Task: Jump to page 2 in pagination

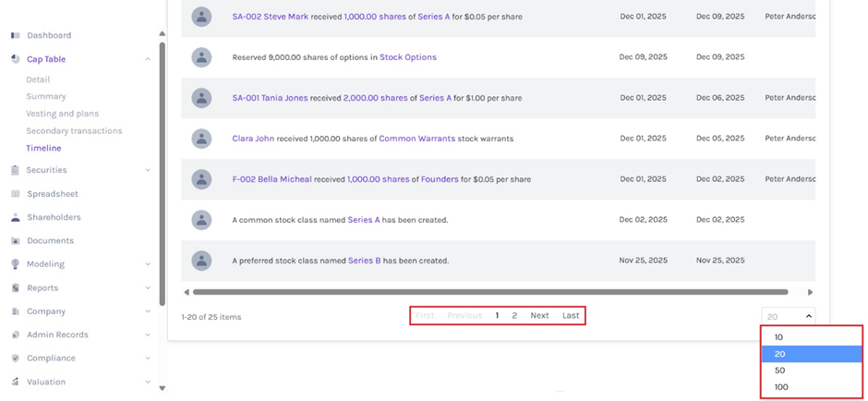Action: [514, 316]
